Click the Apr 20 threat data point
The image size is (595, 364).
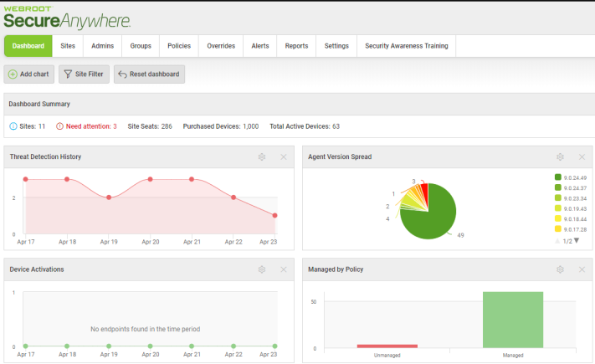[151, 179]
